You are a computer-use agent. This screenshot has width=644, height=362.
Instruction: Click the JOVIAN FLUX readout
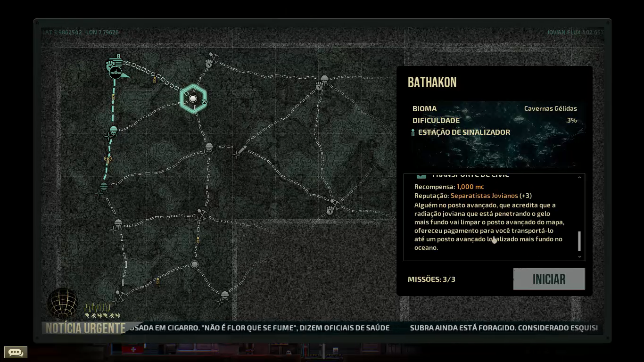tap(575, 33)
